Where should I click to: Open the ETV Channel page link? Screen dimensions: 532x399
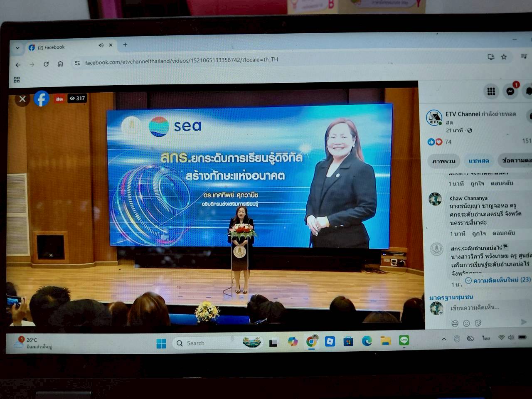click(x=463, y=114)
